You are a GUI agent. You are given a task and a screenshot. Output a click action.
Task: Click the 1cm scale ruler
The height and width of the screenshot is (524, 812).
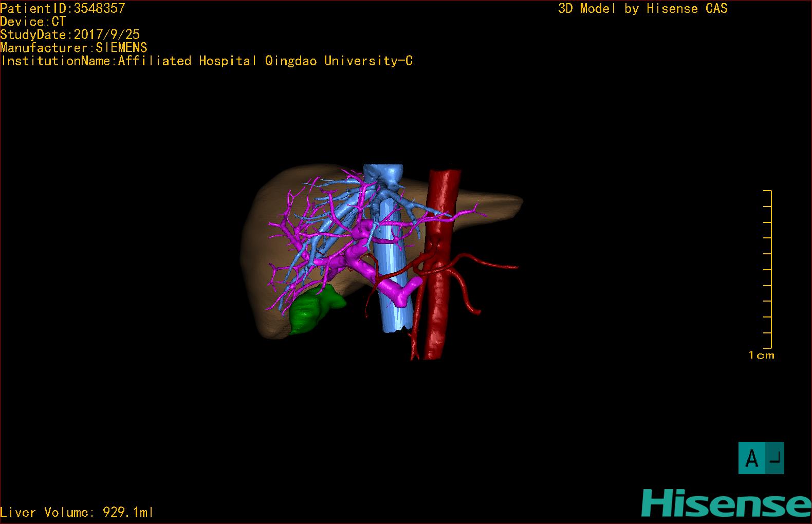click(x=767, y=269)
